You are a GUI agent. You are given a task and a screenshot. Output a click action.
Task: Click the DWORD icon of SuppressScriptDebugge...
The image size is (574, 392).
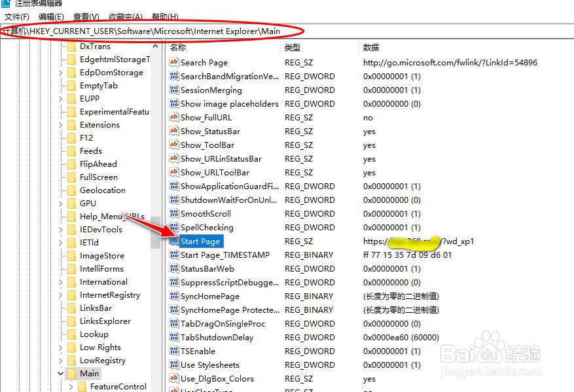tap(174, 282)
